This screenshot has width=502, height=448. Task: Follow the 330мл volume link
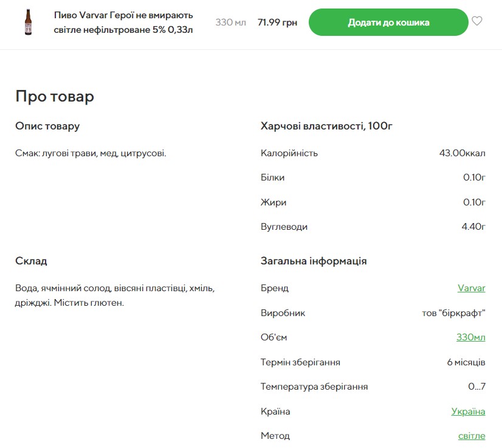pos(470,337)
